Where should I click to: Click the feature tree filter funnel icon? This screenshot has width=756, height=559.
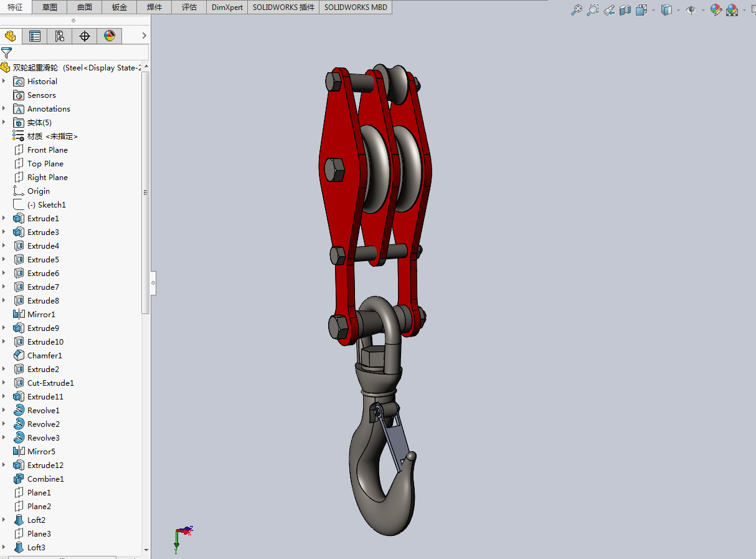pyautogui.click(x=7, y=53)
